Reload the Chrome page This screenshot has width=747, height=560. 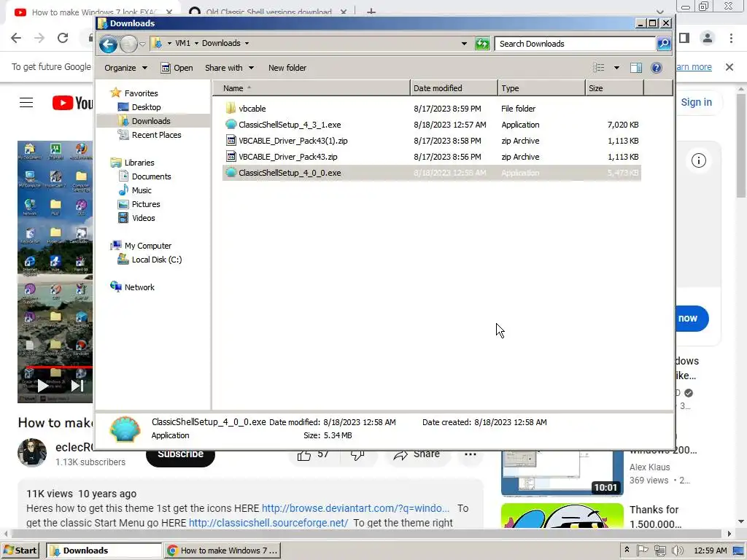tap(63, 38)
